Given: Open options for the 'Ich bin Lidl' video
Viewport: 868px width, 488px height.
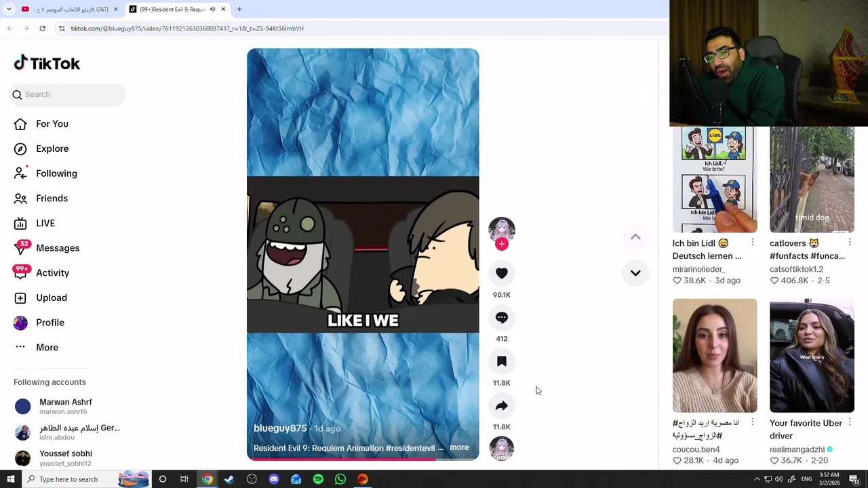Looking at the screenshot, I should coord(752,242).
